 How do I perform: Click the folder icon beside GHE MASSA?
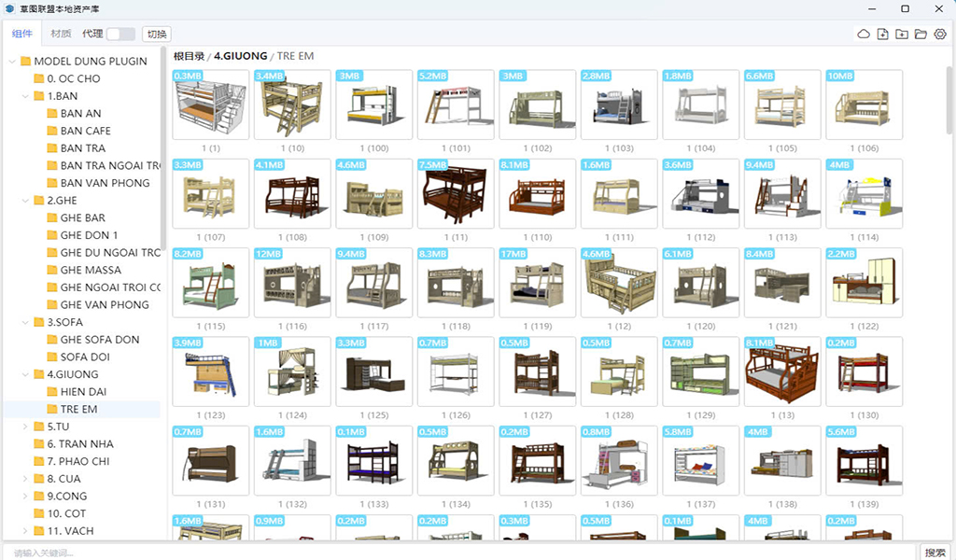click(x=52, y=270)
